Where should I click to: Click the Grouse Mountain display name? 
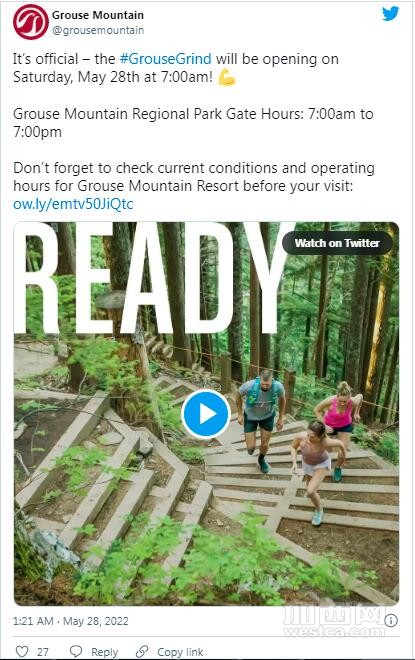click(x=98, y=15)
